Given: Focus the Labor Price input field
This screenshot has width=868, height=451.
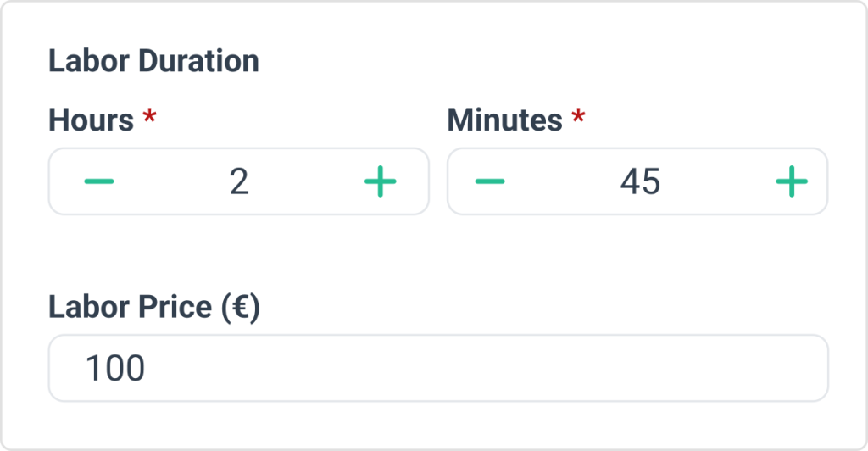Looking at the screenshot, I should coord(437,368).
